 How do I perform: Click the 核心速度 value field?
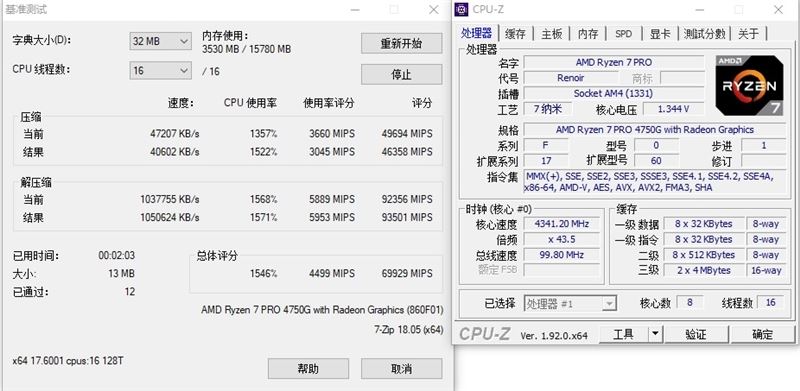tap(561, 224)
